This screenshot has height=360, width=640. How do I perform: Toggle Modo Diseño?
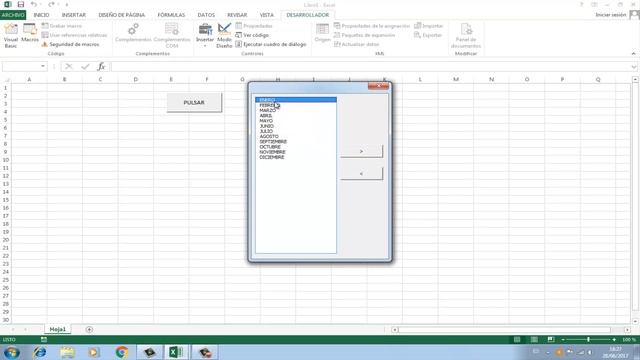224,36
